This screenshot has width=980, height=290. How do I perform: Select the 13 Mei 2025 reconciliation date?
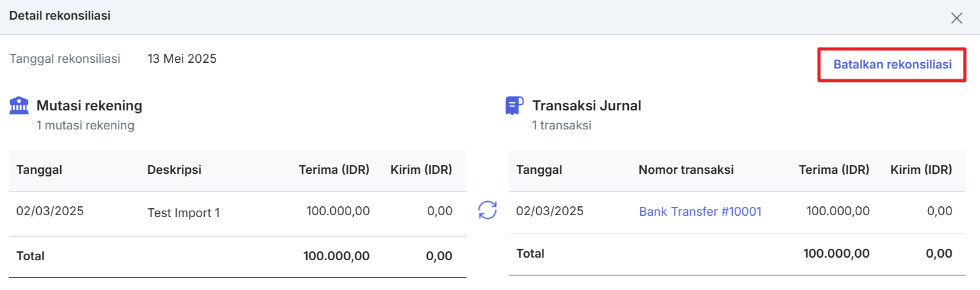(182, 59)
